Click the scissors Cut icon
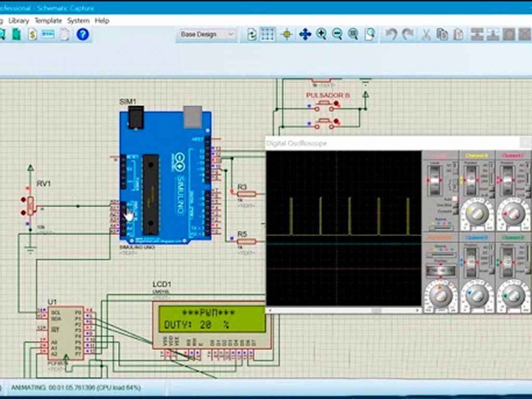Screen dimensions: 532x399 pyautogui.click(x=426, y=34)
